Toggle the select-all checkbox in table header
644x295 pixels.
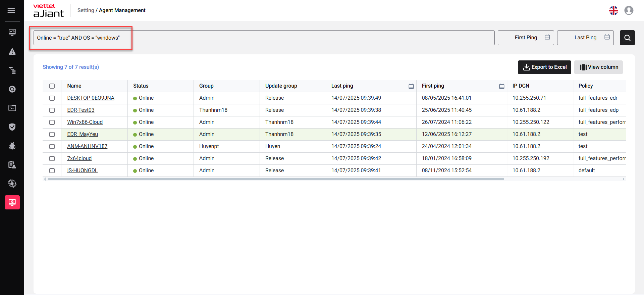[x=52, y=86]
